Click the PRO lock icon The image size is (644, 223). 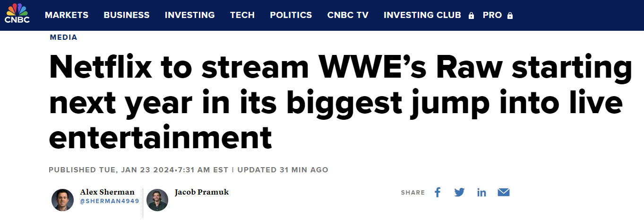pyautogui.click(x=510, y=16)
